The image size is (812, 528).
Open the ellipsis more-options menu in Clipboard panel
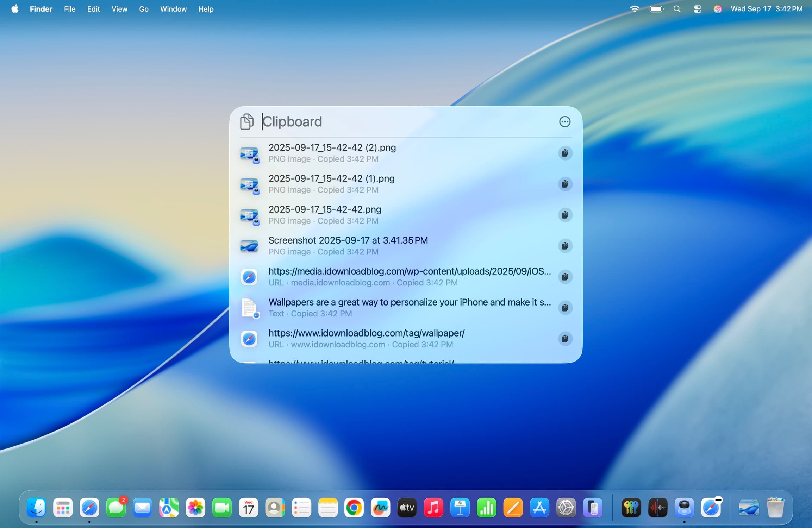564,121
